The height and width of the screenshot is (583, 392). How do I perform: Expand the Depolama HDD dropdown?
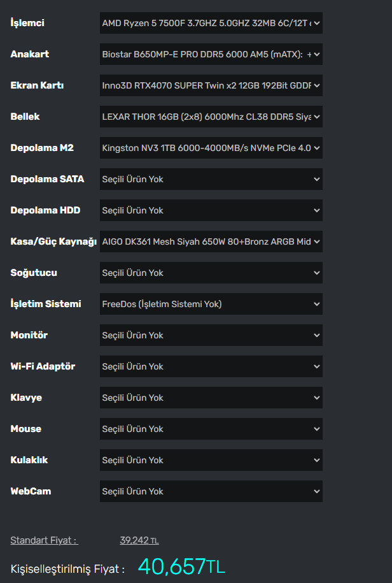pyautogui.click(x=211, y=211)
